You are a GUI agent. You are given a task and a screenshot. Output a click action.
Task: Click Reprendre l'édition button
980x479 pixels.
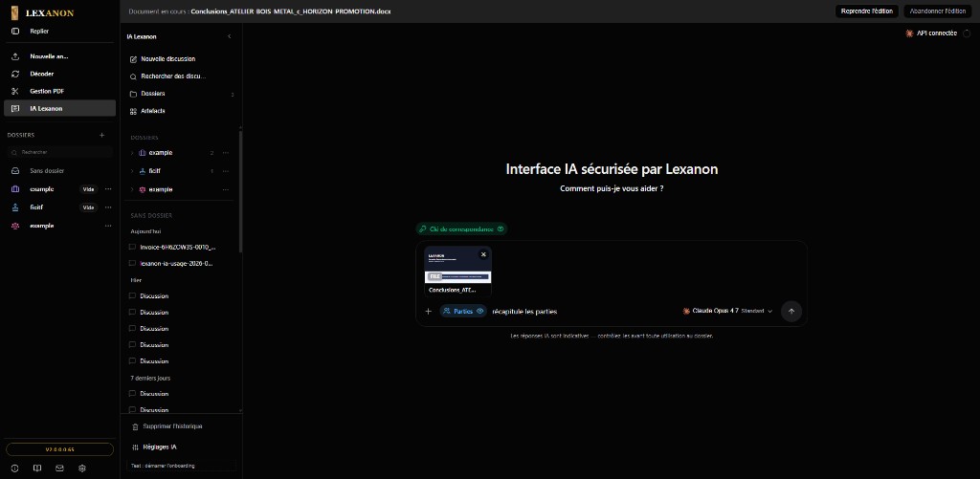pyautogui.click(x=867, y=11)
